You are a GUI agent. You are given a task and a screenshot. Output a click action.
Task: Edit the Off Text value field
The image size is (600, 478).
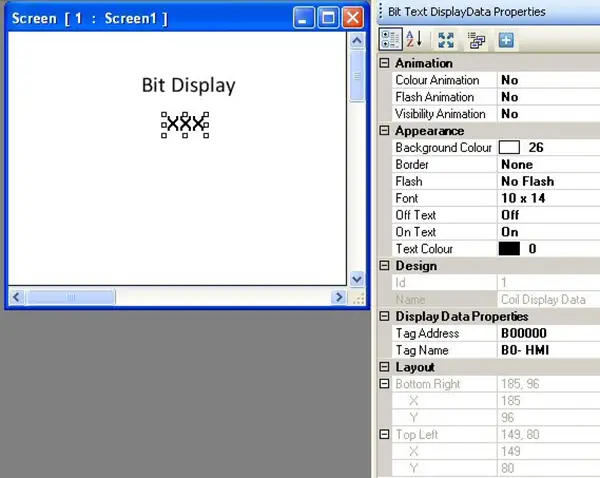(x=548, y=215)
